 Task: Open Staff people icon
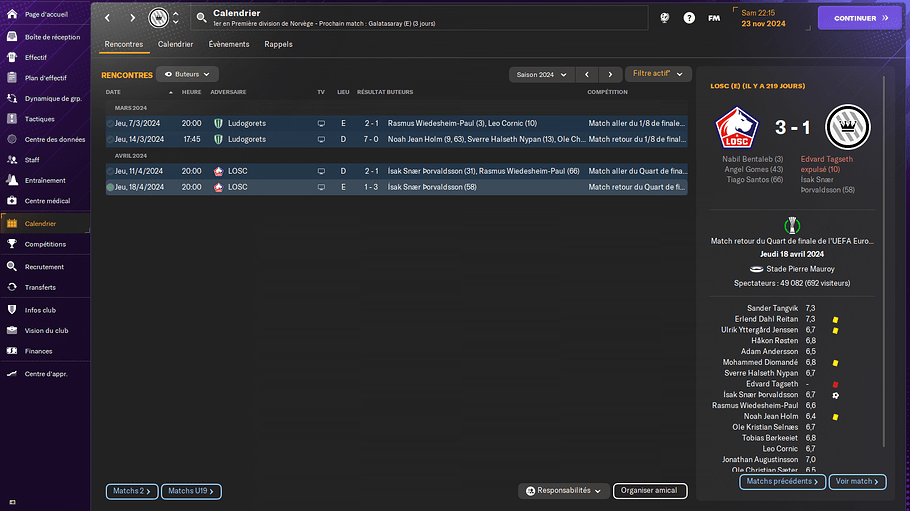[x=12, y=160]
